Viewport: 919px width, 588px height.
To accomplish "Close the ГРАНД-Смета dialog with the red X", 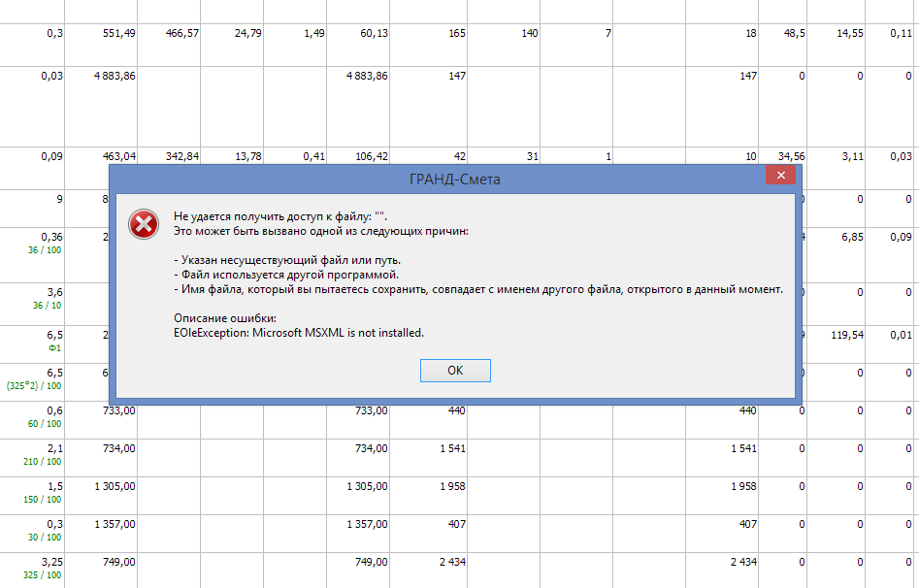I will click(780, 176).
